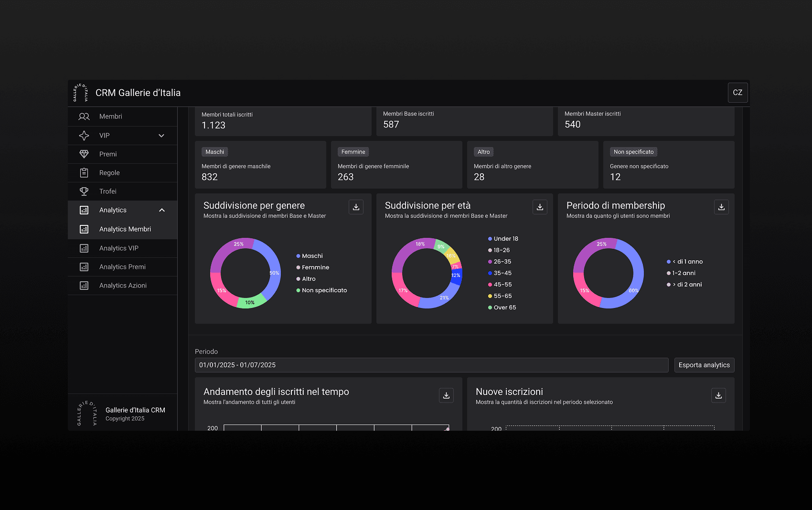Screen dimensions: 812x510
Task: Open the CZ user account menu
Action: click(737, 93)
